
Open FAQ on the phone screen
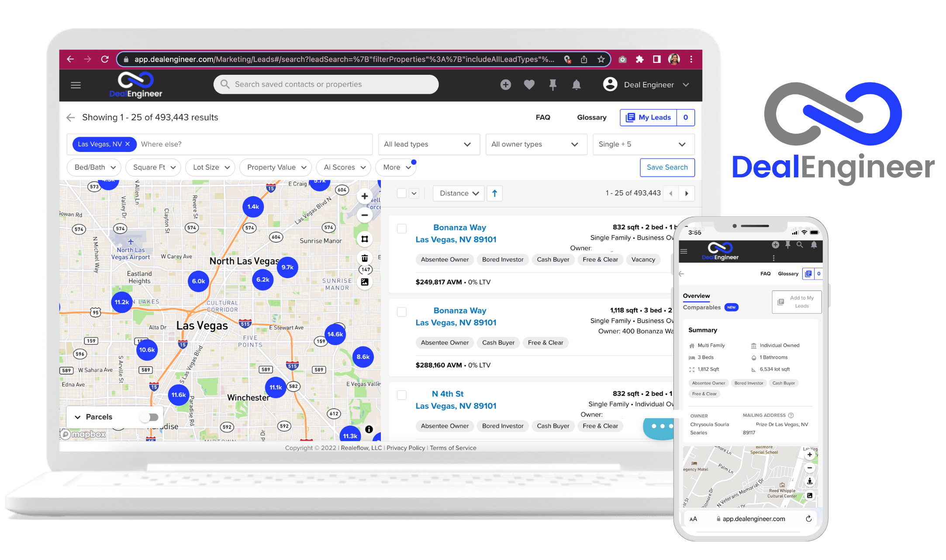coord(765,273)
